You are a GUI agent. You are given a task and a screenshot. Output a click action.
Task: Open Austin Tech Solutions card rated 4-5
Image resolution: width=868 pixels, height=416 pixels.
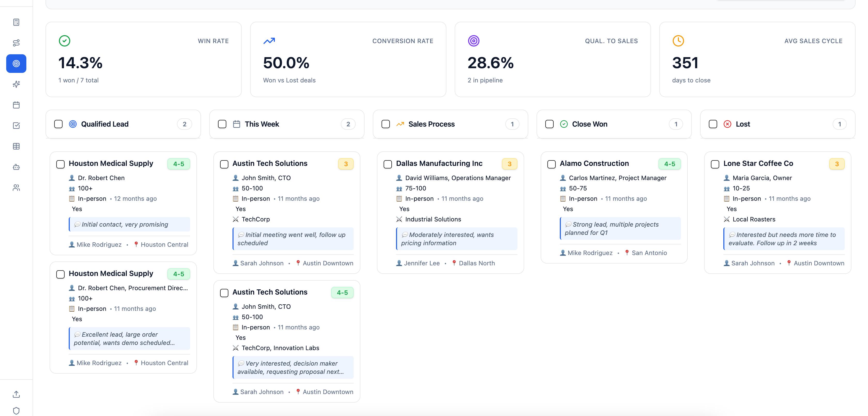pyautogui.click(x=269, y=292)
